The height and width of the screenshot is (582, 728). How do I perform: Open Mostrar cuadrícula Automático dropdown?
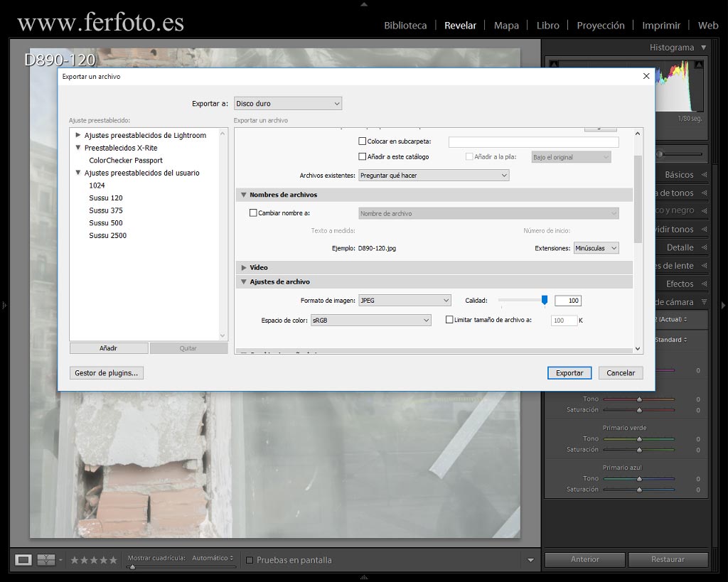pos(213,558)
